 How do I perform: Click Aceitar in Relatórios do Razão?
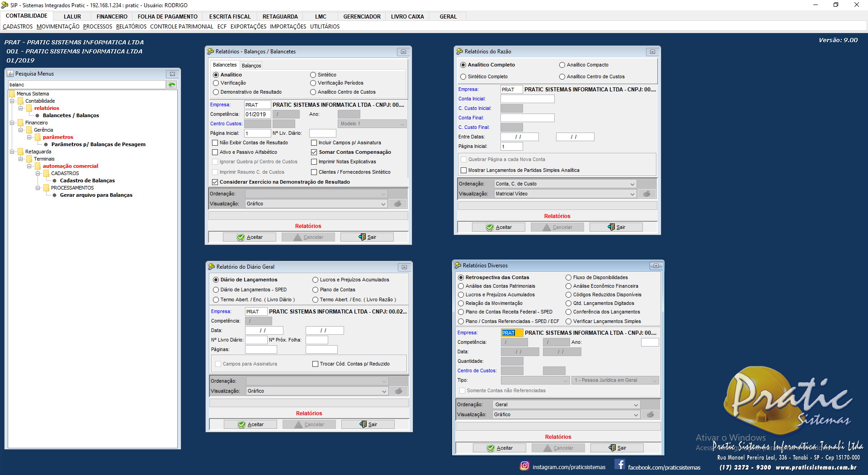499,227
